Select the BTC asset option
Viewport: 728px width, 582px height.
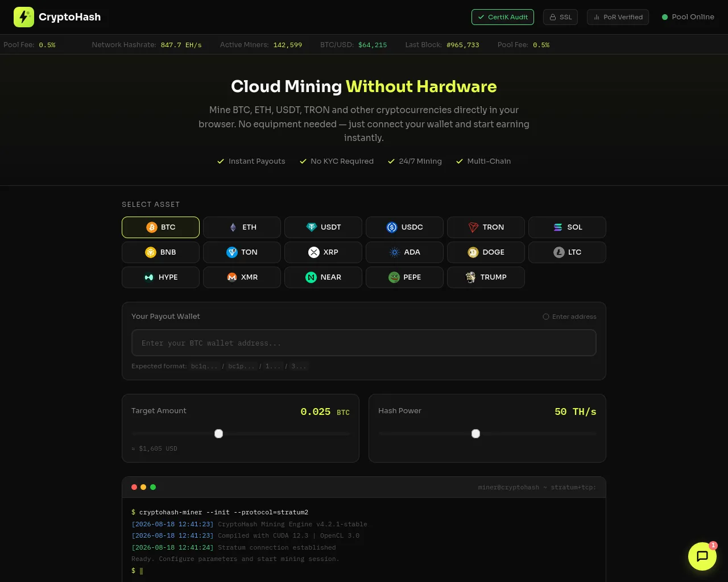coord(160,227)
